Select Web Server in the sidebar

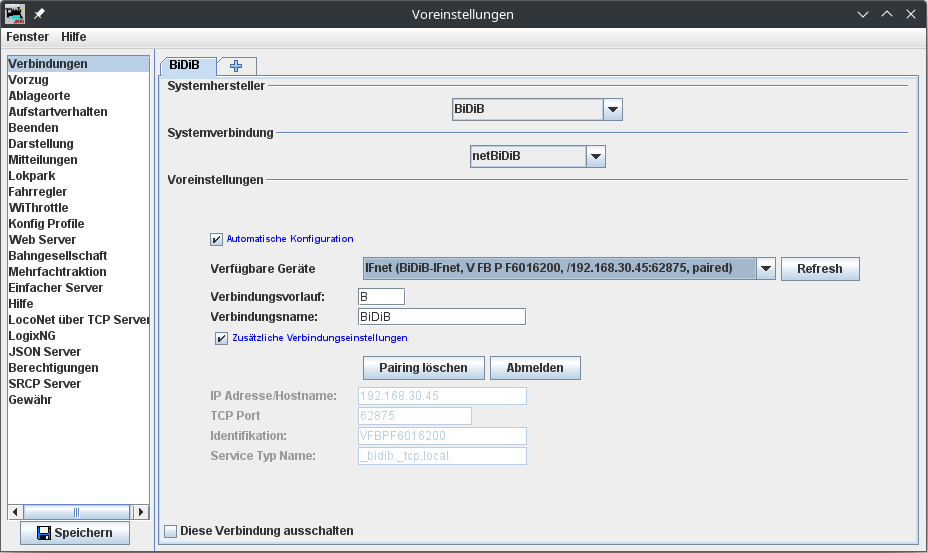click(x=78, y=240)
